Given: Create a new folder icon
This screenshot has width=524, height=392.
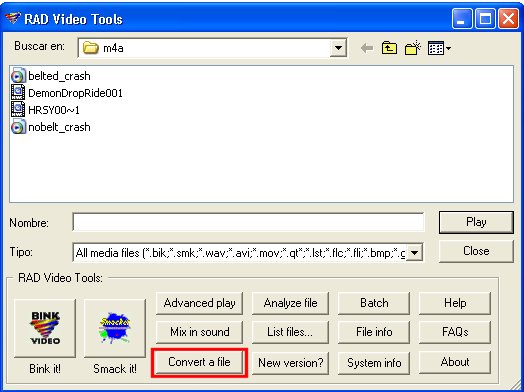Looking at the screenshot, I should tap(413, 48).
